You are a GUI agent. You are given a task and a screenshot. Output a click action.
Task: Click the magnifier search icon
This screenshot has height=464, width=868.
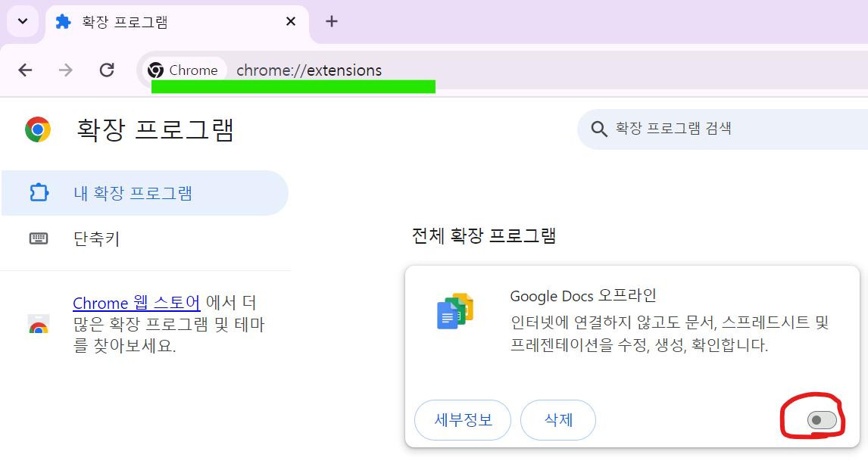tap(598, 129)
